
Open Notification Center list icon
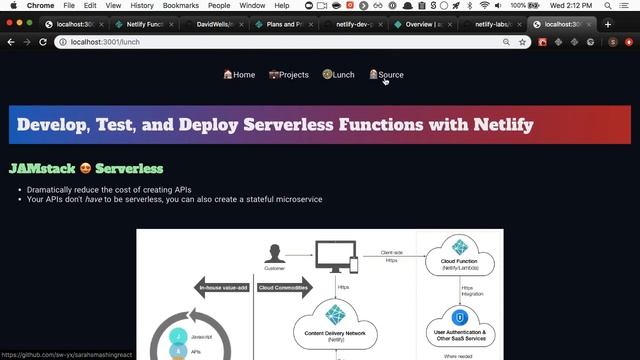pyautogui.click(x=624, y=6)
